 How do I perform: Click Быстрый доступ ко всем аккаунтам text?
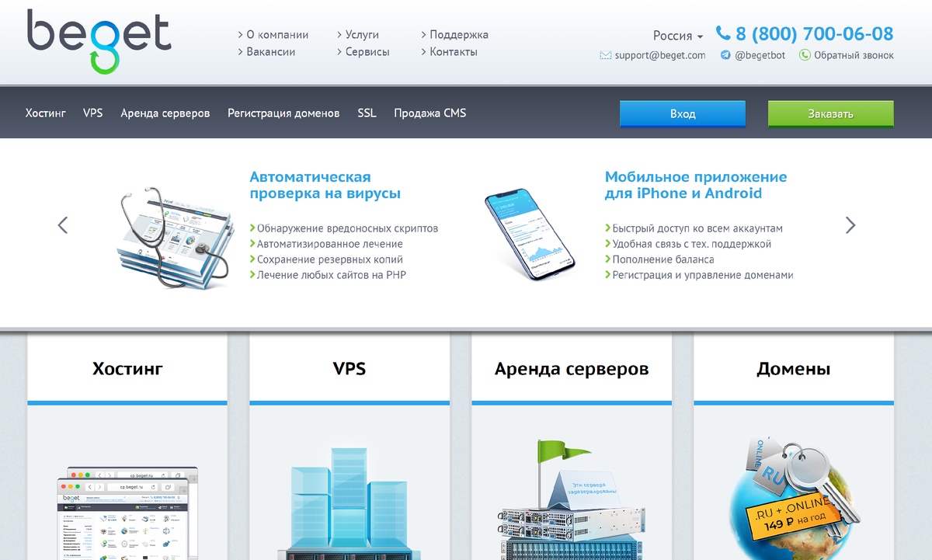pyautogui.click(x=697, y=228)
